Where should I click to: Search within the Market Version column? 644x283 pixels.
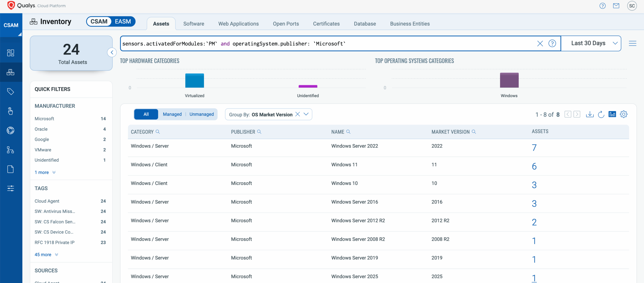tap(474, 132)
